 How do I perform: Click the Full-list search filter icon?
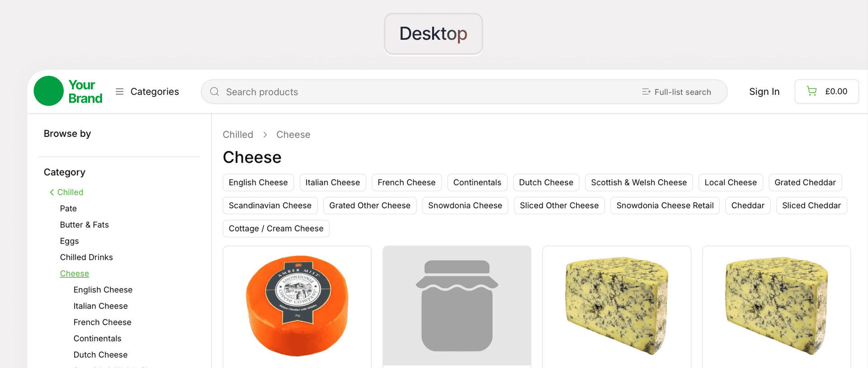646,92
